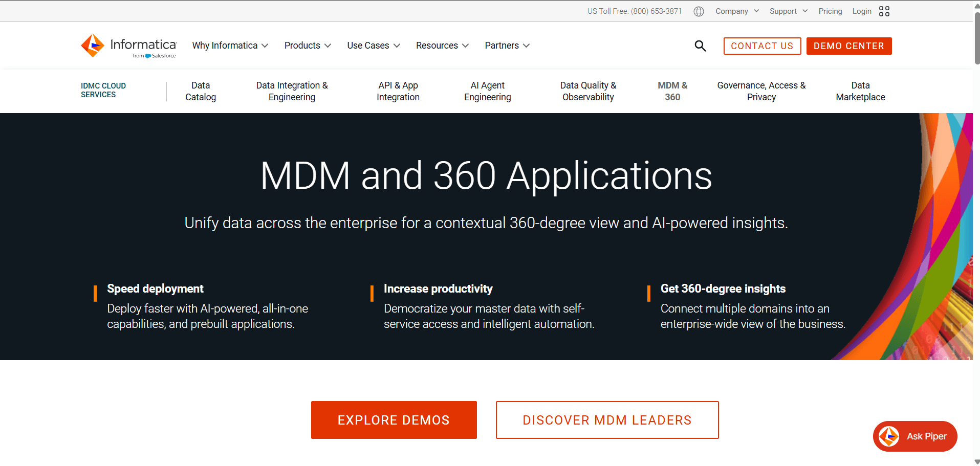The image size is (980, 466).
Task: Select the Data Marketplace tab
Action: click(860, 91)
